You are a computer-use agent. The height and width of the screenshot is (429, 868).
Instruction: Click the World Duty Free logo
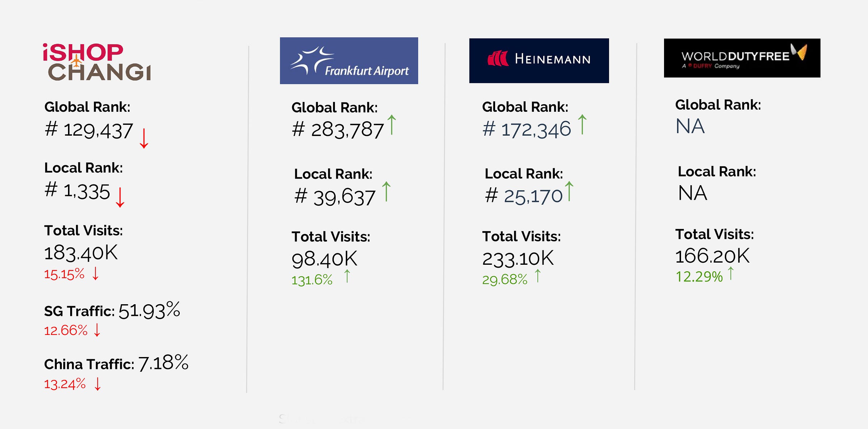742,58
